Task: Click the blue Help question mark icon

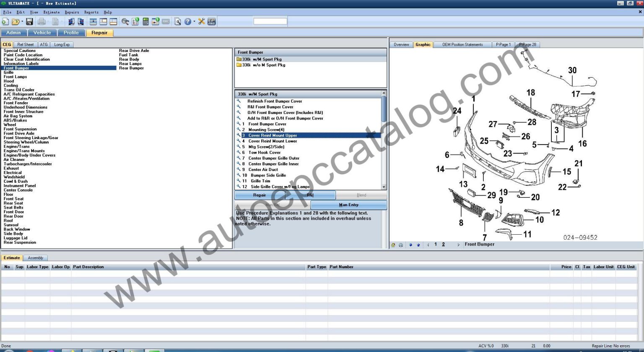Action: (188, 21)
